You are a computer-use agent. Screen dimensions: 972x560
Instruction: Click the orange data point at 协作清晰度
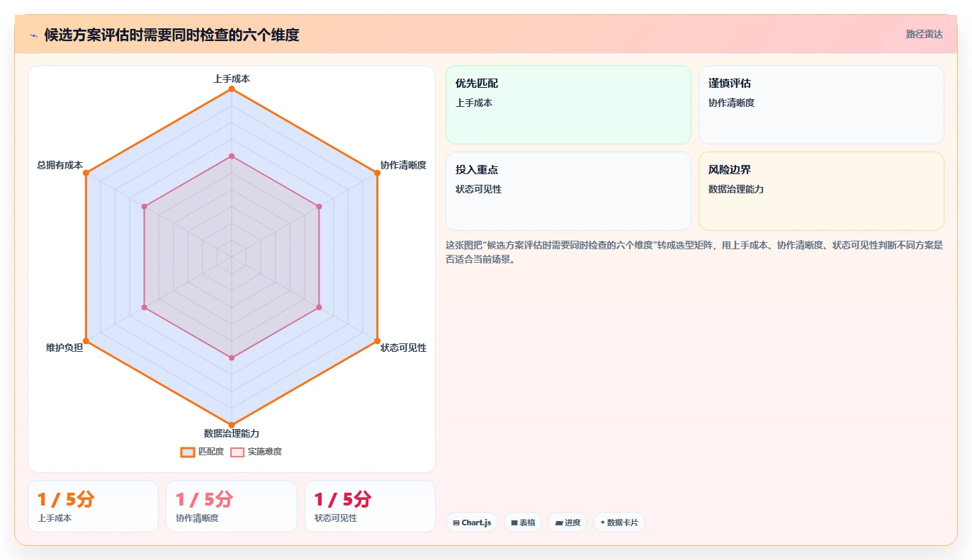(377, 173)
